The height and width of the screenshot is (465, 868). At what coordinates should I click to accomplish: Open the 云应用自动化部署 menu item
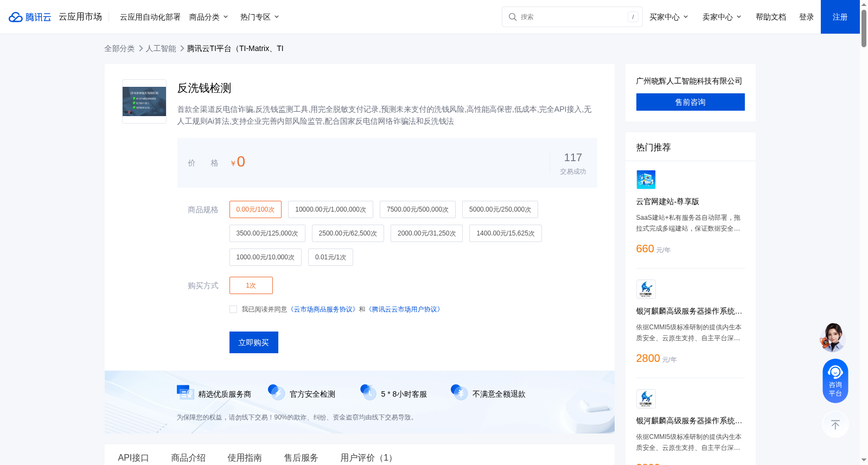tap(150, 17)
